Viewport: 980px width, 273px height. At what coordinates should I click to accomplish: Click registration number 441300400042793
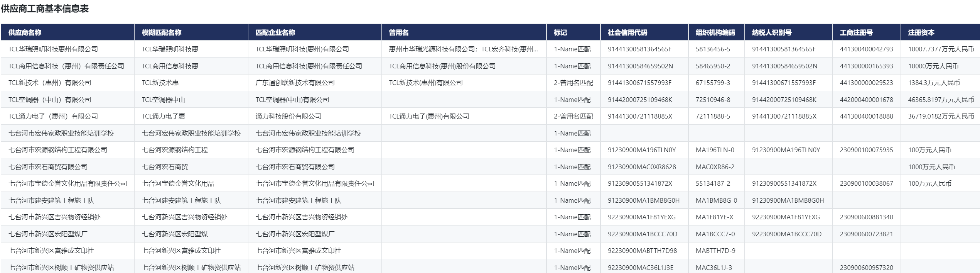867,49
